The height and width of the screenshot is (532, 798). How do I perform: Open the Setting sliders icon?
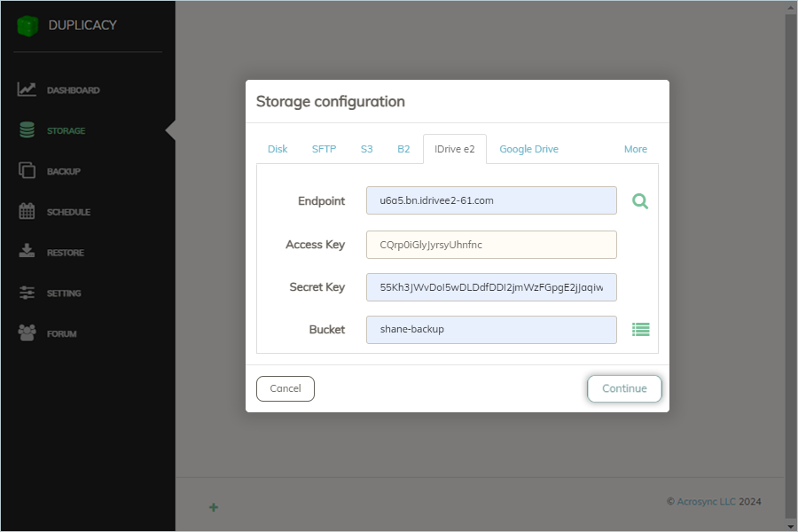click(27, 293)
